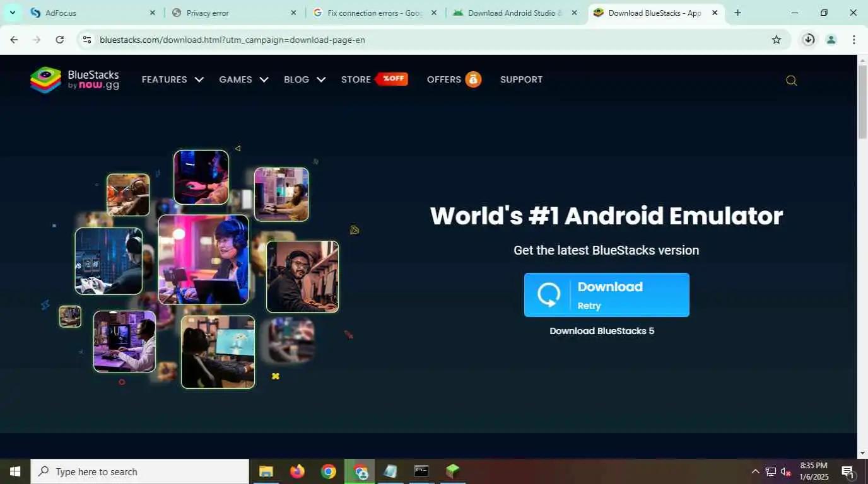Open site information icon beside the URL

(87, 40)
